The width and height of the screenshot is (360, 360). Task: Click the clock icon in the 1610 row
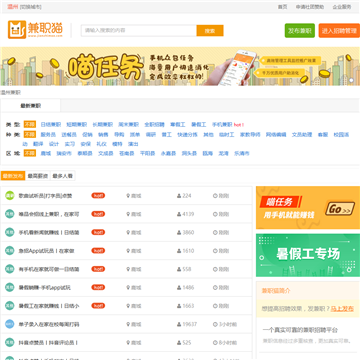point(215,251)
